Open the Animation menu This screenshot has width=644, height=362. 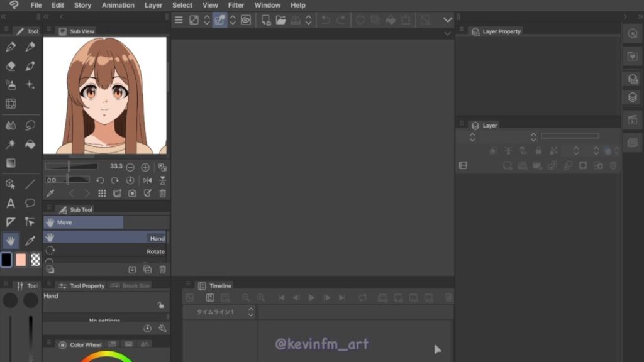(x=118, y=5)
